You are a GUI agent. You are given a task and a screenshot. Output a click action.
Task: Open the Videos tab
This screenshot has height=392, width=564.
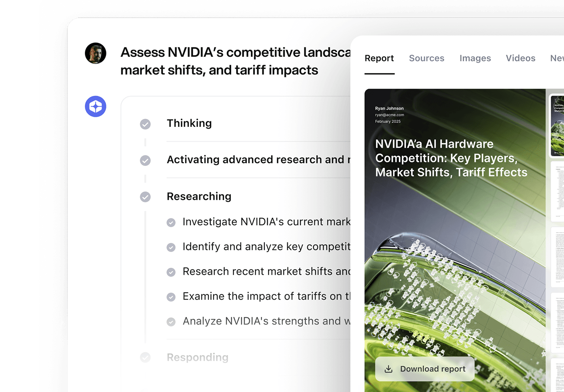point(520,58)
